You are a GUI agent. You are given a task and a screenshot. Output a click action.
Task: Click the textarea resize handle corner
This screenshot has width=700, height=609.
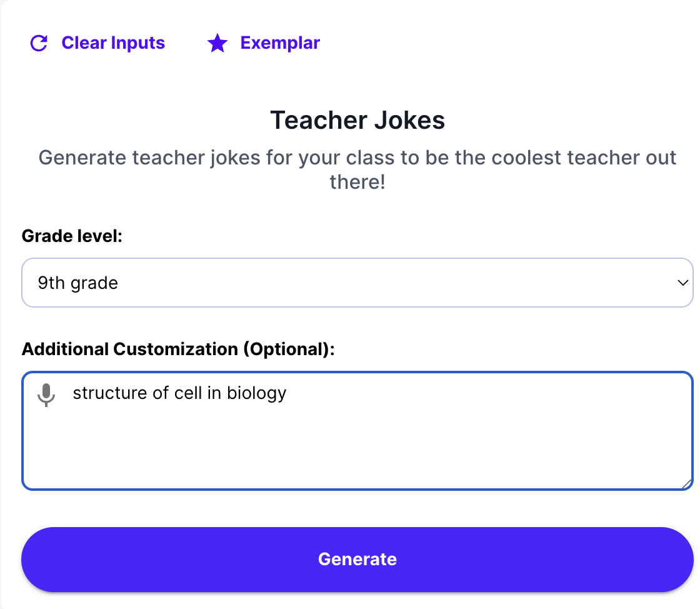coord(686,483)
